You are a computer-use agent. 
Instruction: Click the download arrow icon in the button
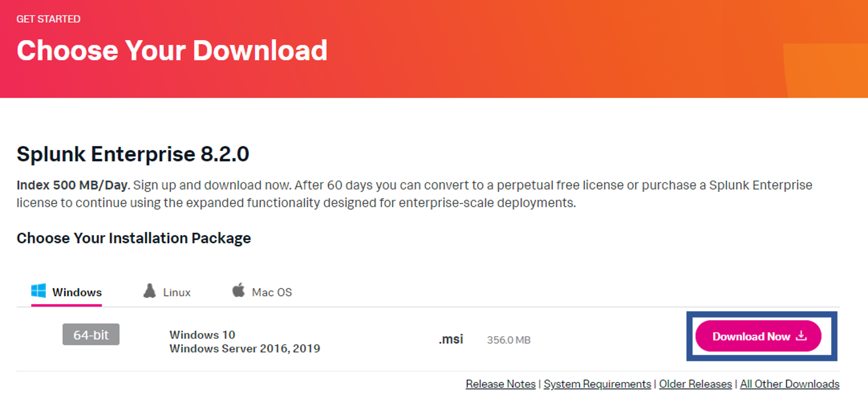click(x=801, y=336)
